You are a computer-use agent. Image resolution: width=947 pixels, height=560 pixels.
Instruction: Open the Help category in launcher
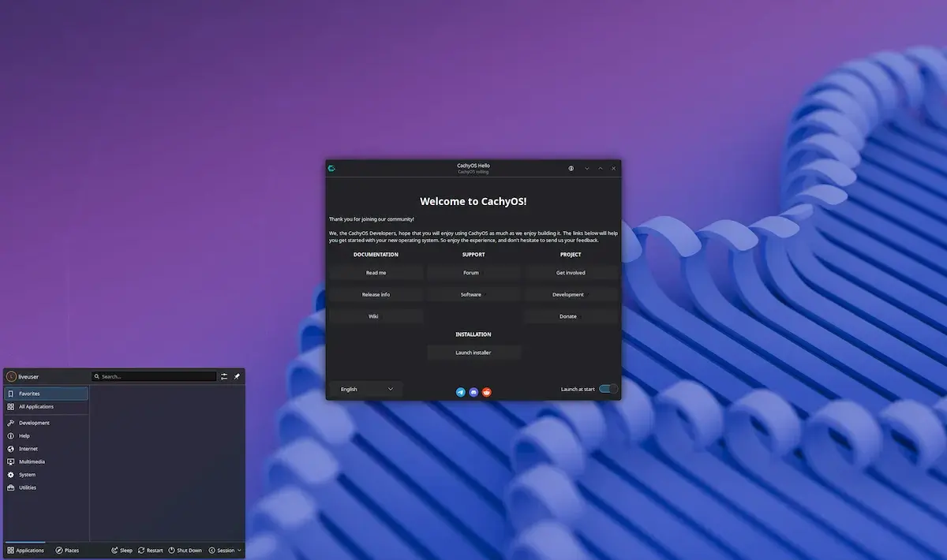(47, 435)
